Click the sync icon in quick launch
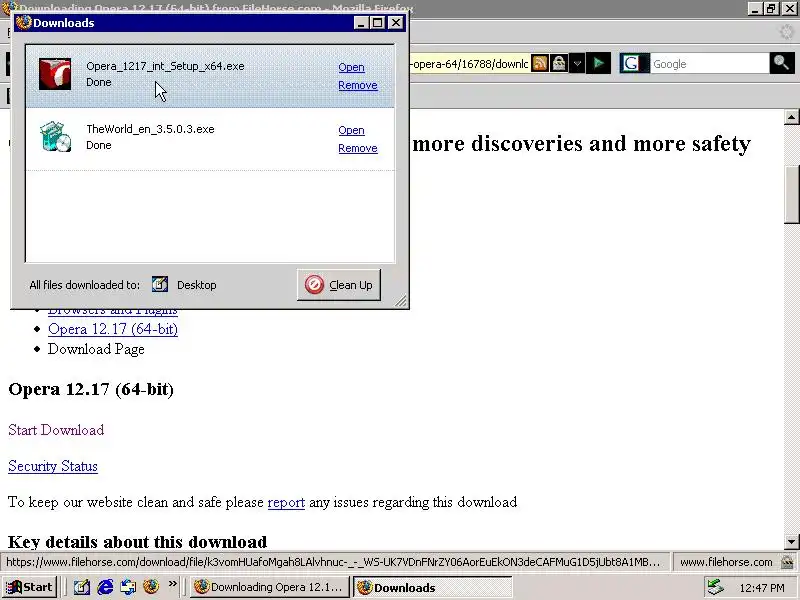 click(128, 587)
